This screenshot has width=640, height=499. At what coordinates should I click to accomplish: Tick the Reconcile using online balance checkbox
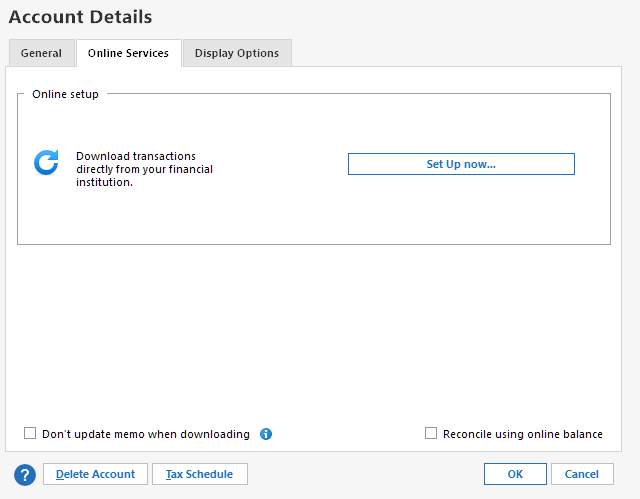[431, 434]
